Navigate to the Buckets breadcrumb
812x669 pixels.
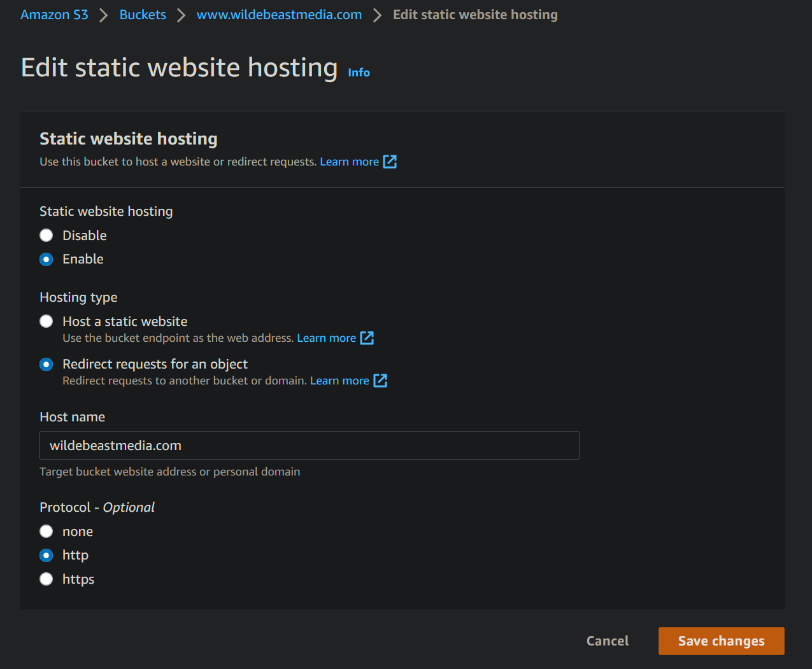coord(142,14)
